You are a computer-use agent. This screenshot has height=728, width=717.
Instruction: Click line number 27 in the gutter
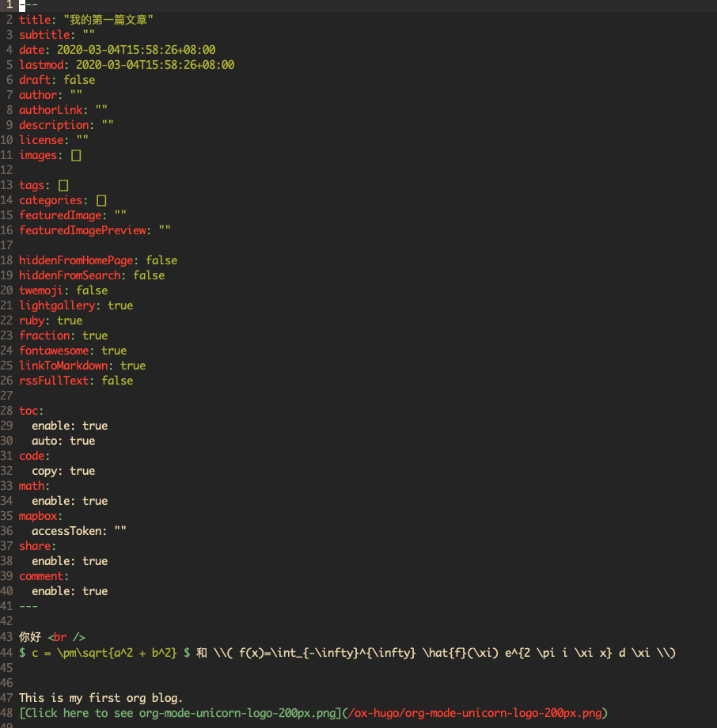pyautogui.click(x=6, y=396)
